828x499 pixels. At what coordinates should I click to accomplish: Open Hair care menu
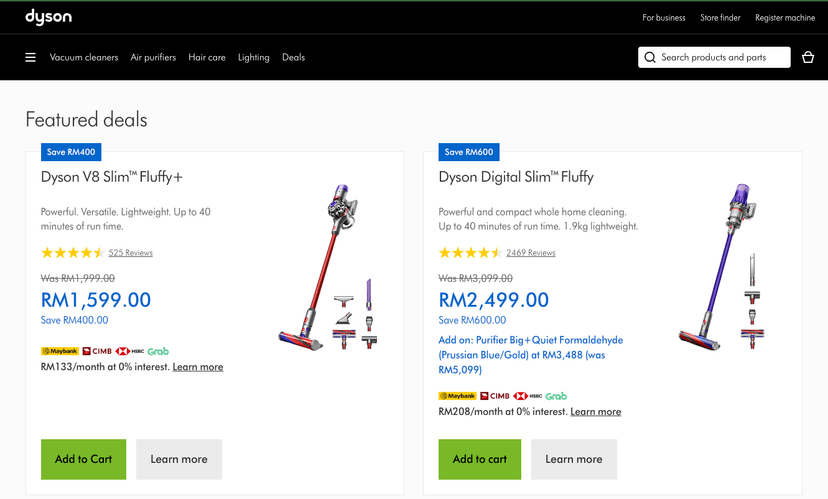[x=207, y=57]
